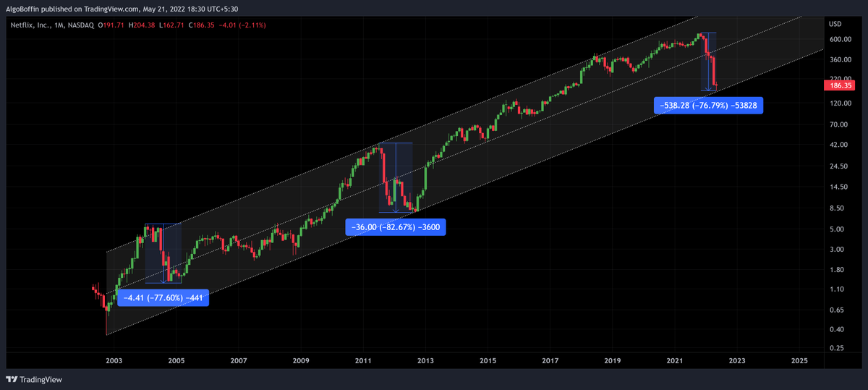Click the 2013 label on time axis

425,360
